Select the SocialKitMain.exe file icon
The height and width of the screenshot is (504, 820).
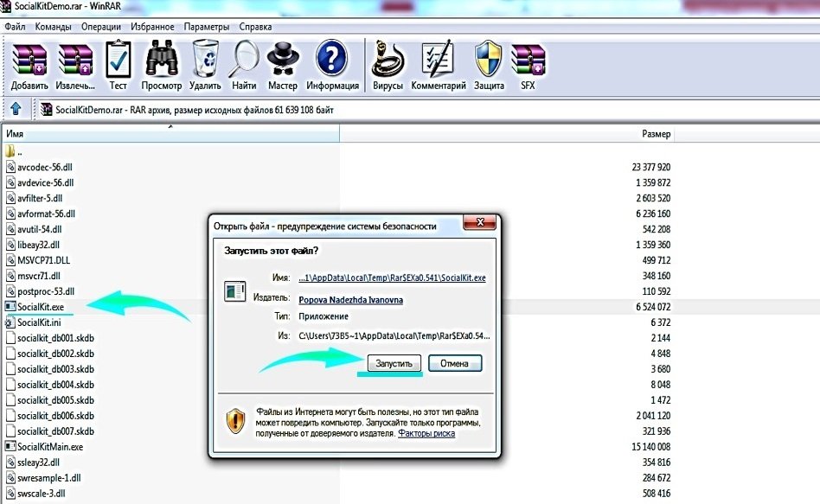10,446
